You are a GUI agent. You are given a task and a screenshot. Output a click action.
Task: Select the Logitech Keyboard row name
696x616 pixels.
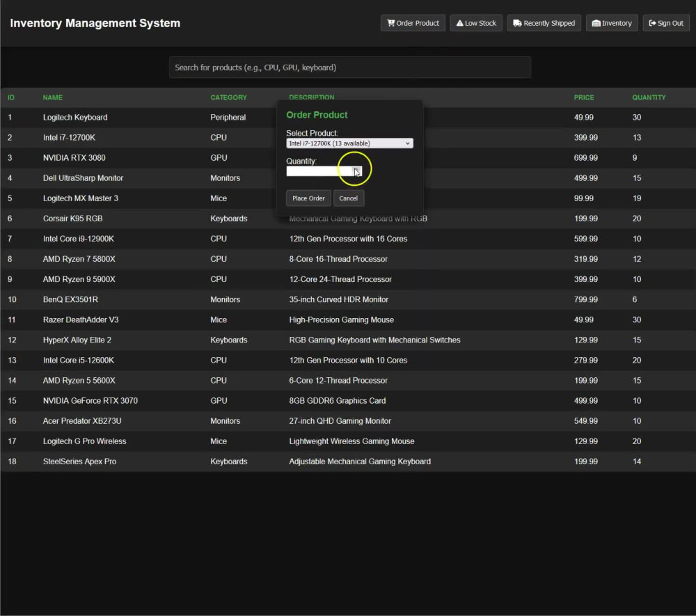[75, 117]
